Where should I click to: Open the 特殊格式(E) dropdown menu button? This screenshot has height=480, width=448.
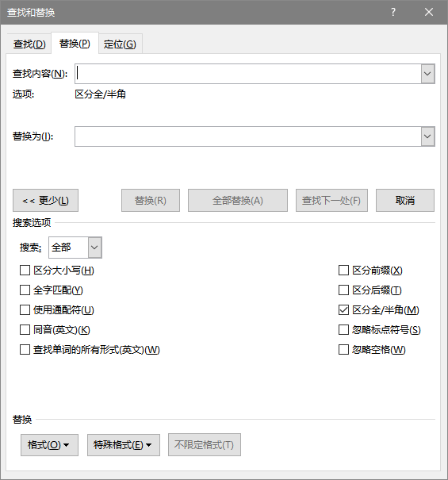[124, 445]
